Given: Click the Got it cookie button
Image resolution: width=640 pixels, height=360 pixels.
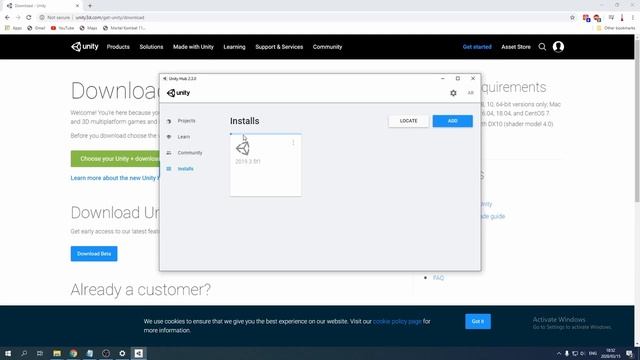Looking at the screenshot, I should tap(478, 321).
